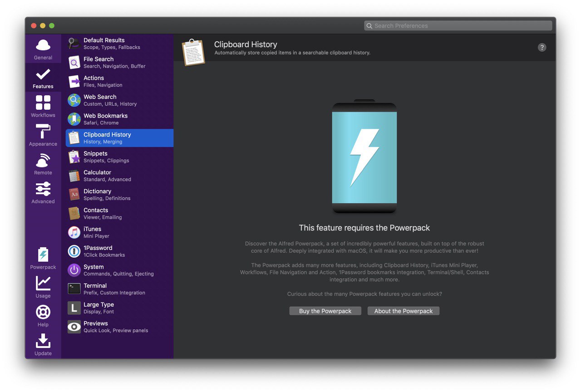Click the Calculator icon in list
Screen dimensions: 581x392
[x=74, y=176]
